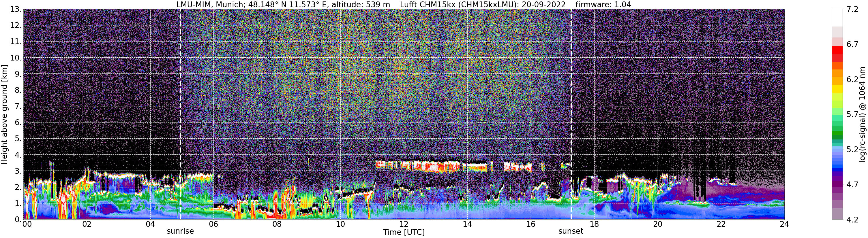Click the 0. height tick label

coord(18,220)
